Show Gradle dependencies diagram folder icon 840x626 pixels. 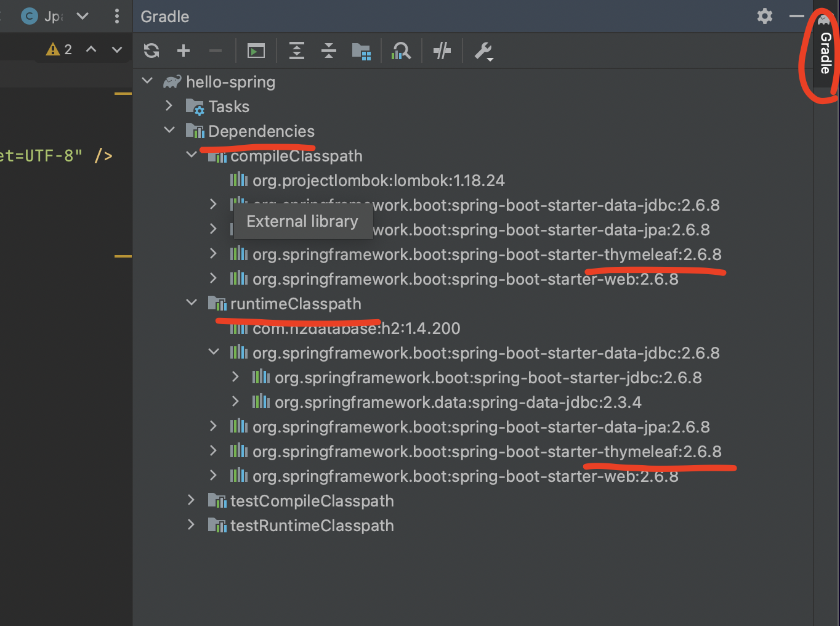pyautogui.click(x=361, y=51)
